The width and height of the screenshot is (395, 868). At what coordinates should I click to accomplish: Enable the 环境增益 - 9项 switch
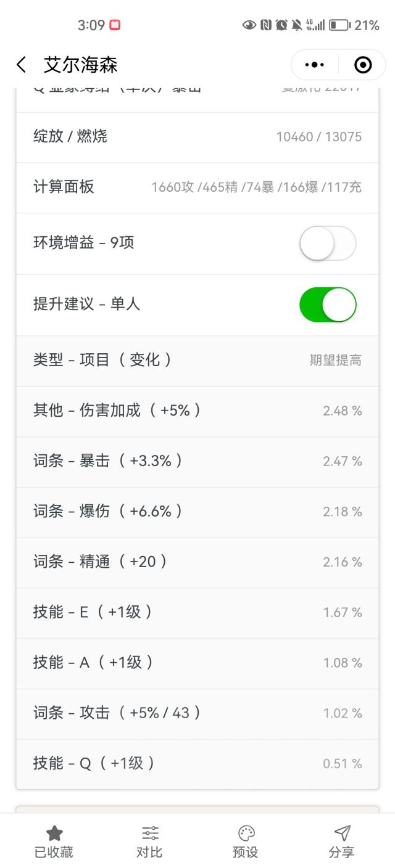pos(328,243)
